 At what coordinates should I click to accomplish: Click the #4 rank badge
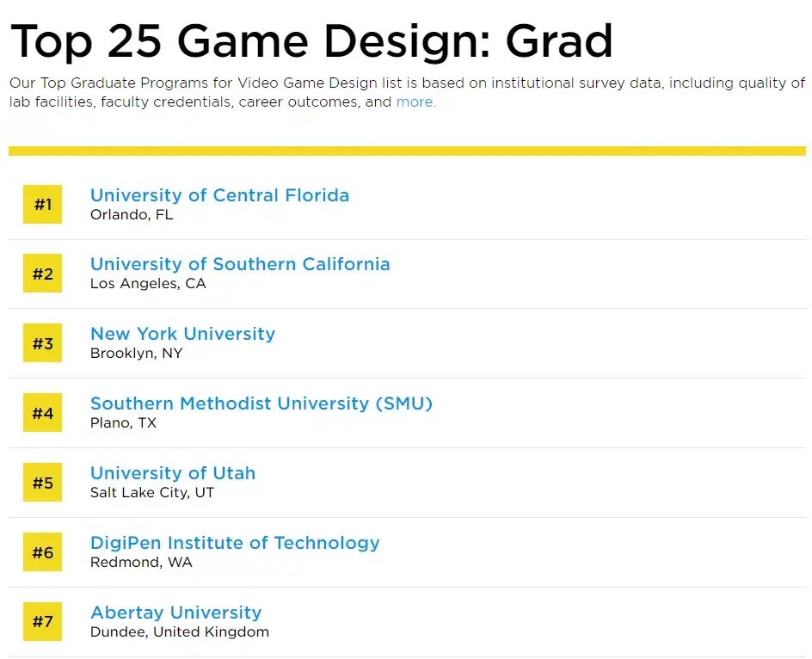[x=42, y=414]
